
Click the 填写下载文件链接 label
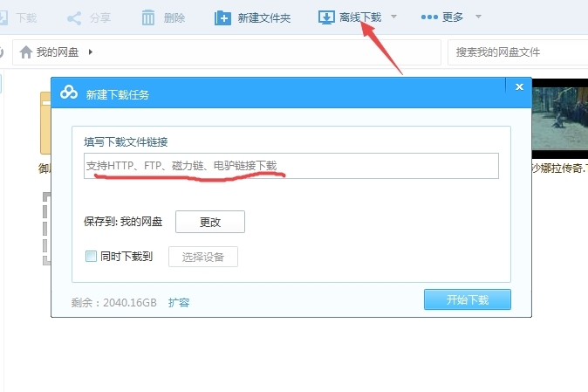pos(126,142)
